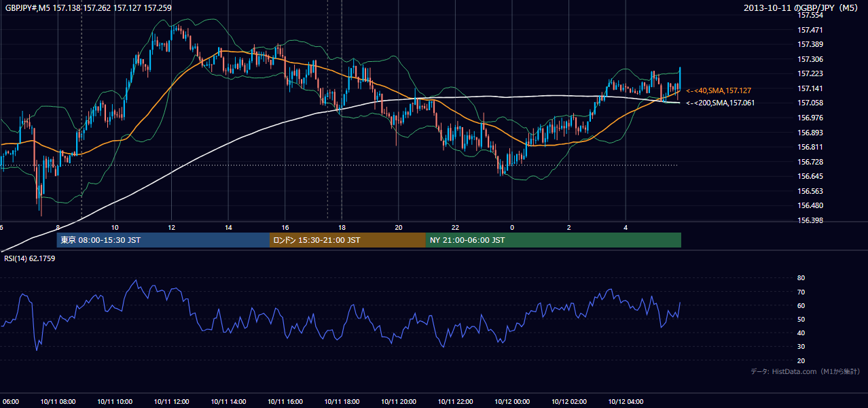868x408 pixels.
Task: Click RSI scale value 80
Action: (x=801, y=278)
